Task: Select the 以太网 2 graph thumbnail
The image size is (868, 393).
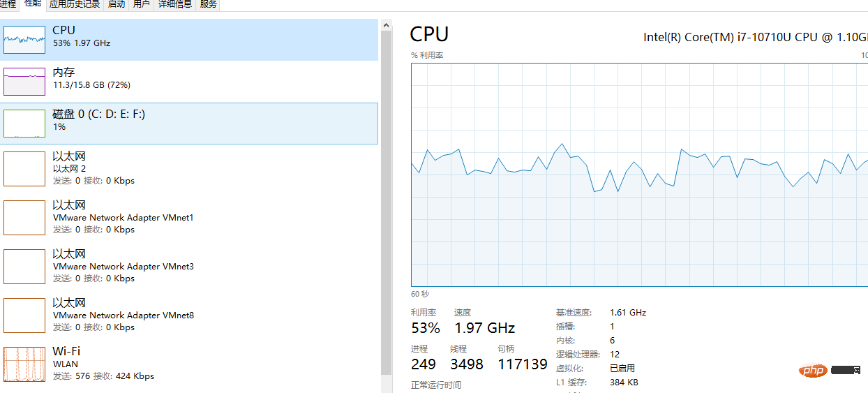Action: point(24,168)
